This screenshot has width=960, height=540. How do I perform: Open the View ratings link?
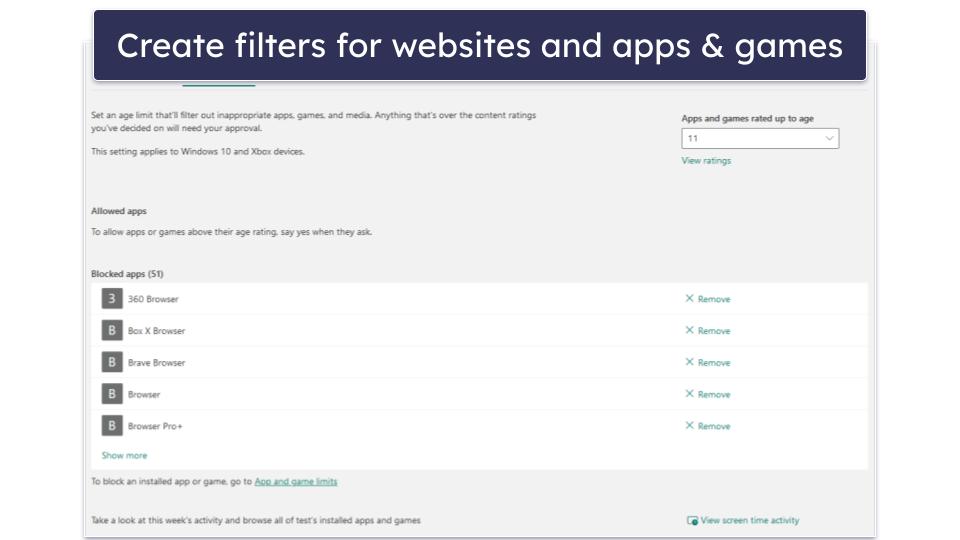tap(706, 161)
